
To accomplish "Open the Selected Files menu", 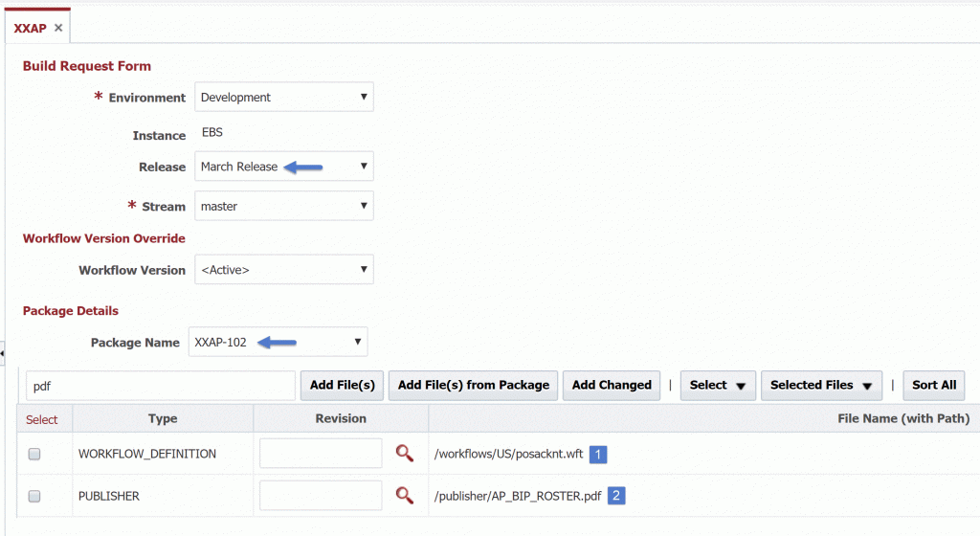I will click(x=821, y=386).
